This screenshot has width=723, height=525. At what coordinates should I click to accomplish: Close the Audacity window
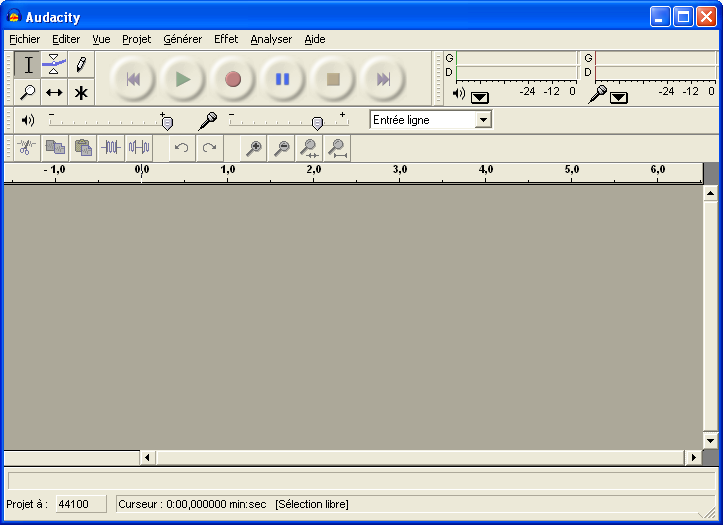point(706,17)
